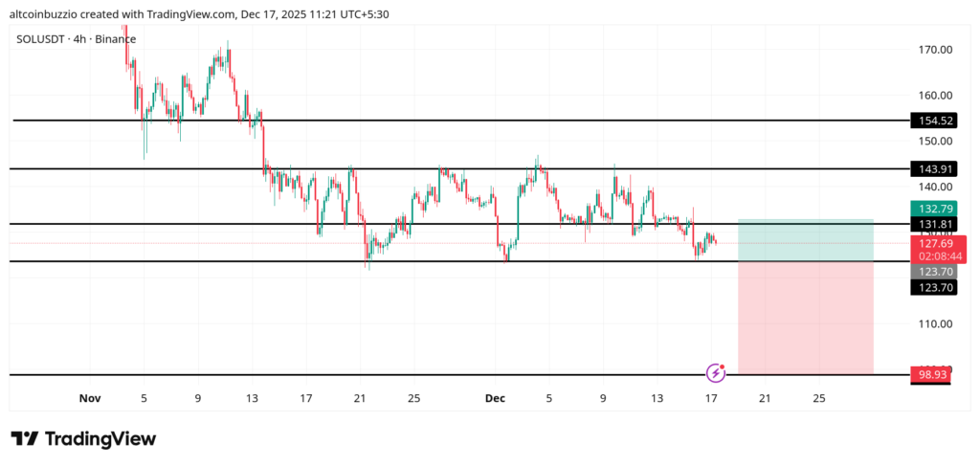980x466 pixels.
Task: Click the current price 127.69 countdown label
Action: coord(932,249)
